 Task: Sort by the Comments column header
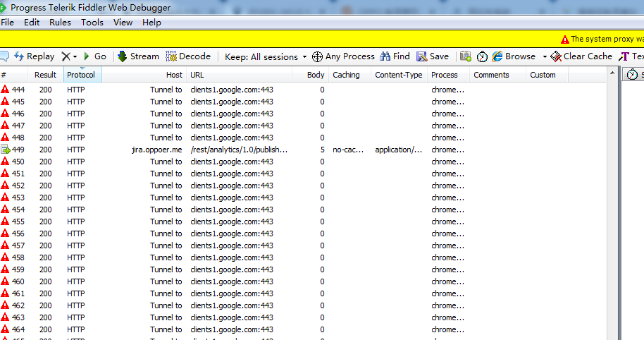coord(497,75)
